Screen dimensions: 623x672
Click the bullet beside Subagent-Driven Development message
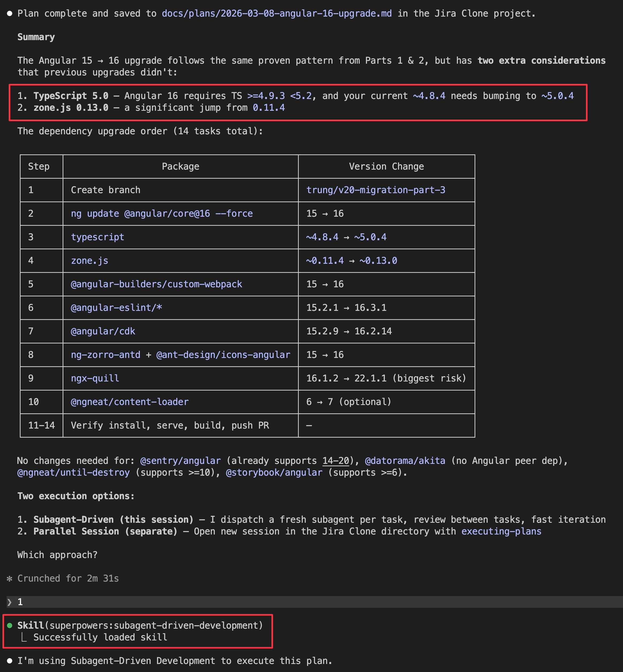(x=10, y=661)
